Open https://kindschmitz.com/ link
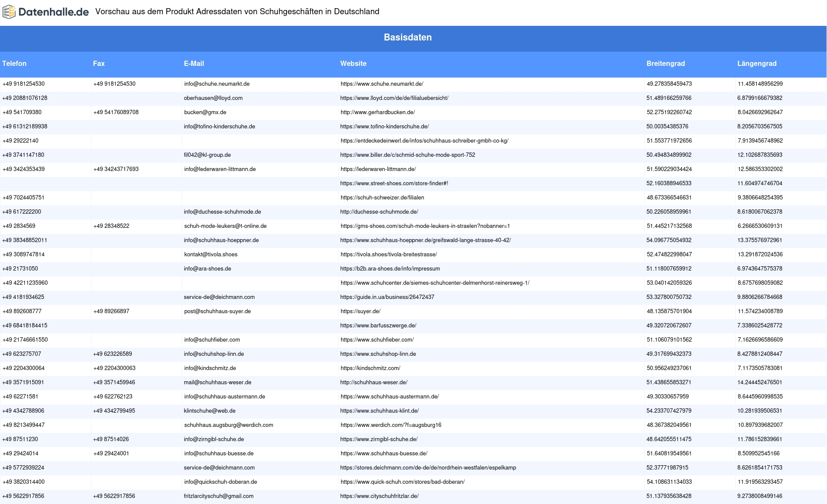827x504 pixels. [370, 368]
